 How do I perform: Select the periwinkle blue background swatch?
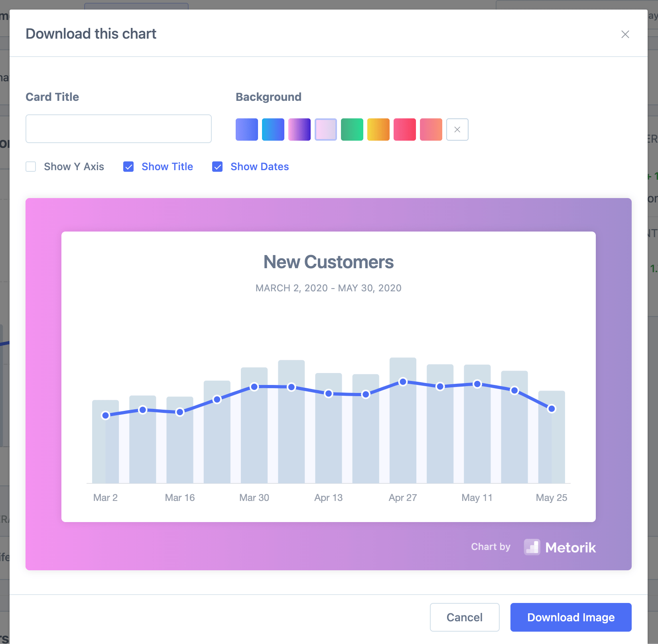(x=246, y=130)
